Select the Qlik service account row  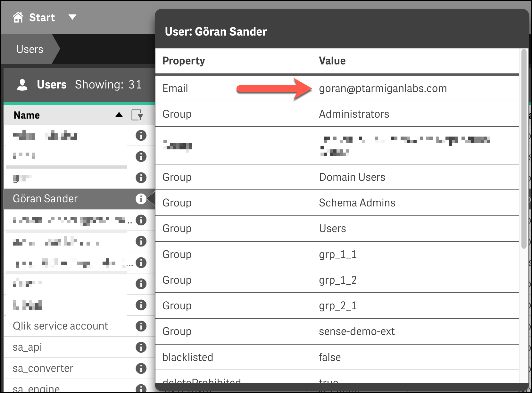point(60,326)
